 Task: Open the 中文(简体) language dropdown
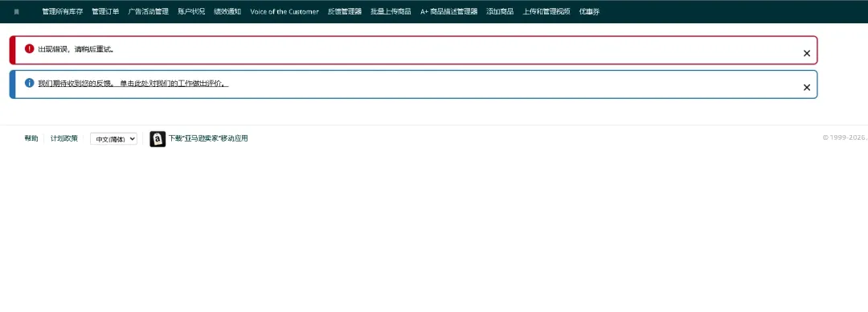[113, 139]
